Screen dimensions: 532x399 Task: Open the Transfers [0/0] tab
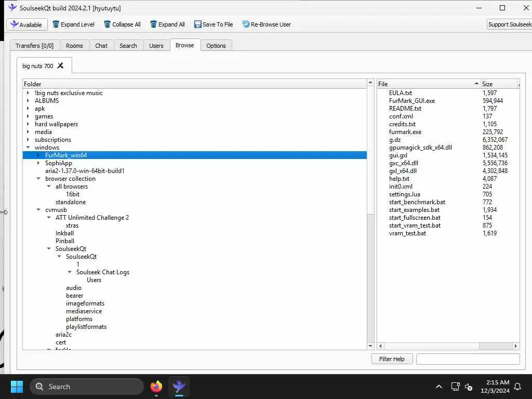pos(35,46)
